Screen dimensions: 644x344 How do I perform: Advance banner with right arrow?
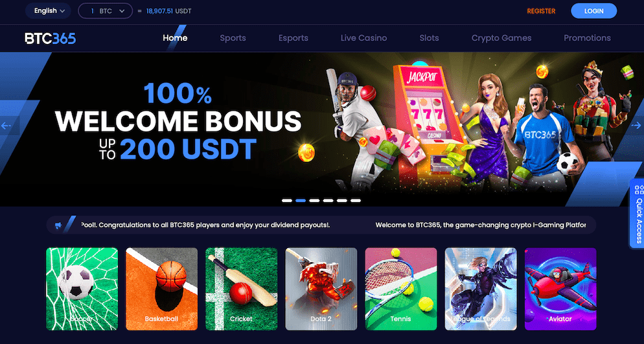pyautogui.click(x=638, y=126)
